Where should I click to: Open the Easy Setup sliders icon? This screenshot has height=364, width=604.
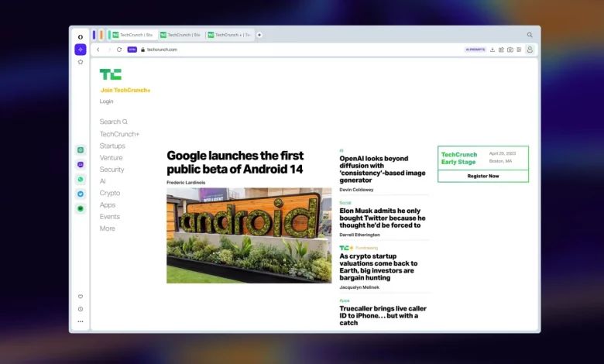point(519,50)
